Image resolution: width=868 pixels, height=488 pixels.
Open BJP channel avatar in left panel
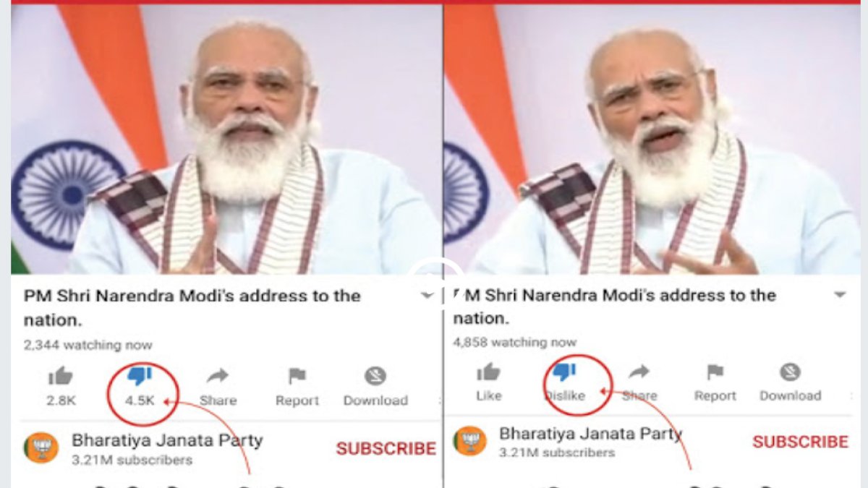41,448
